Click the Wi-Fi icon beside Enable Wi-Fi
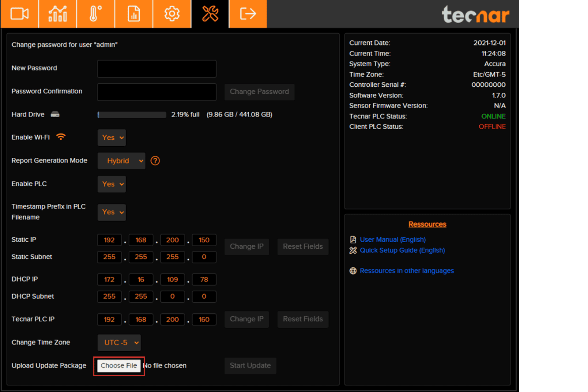 61,137
